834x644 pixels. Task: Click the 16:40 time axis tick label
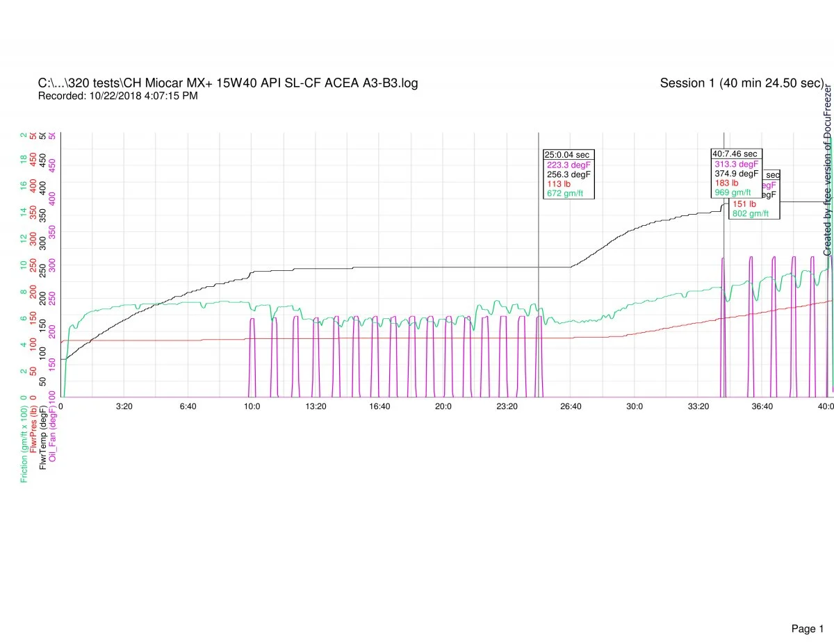pyautogui.click(x=379, y=406)
